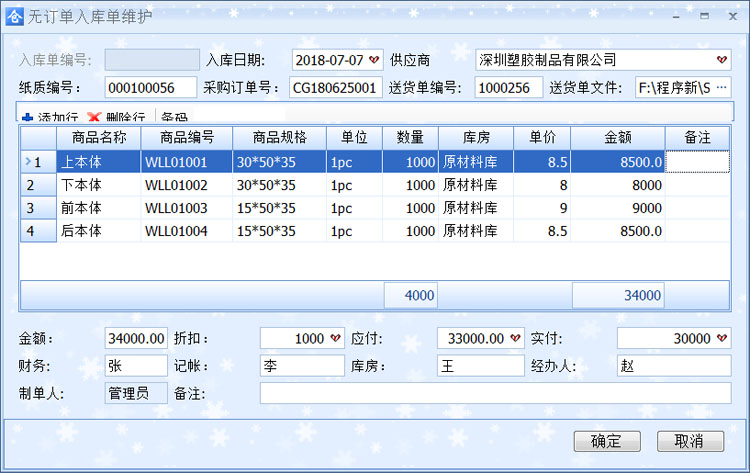Screen dimensions: 750x473
Task: Click the 数量 column header
Action: 410,138
